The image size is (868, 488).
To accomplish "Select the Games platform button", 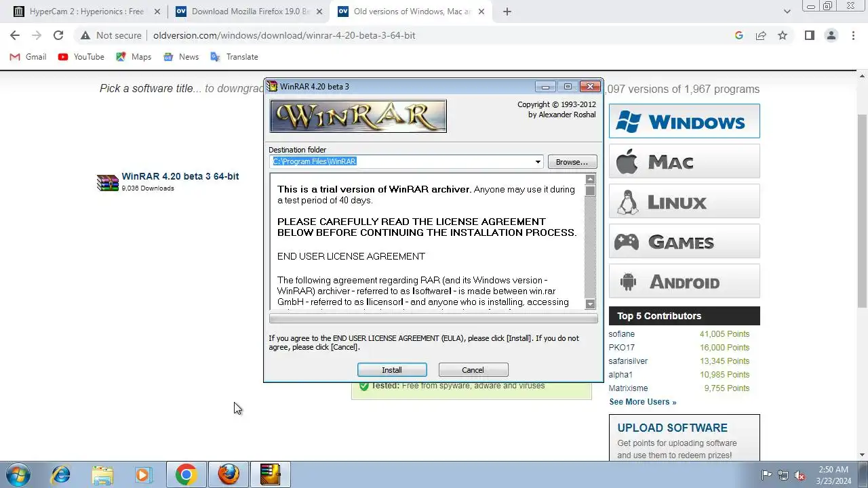I will (684, 241).
